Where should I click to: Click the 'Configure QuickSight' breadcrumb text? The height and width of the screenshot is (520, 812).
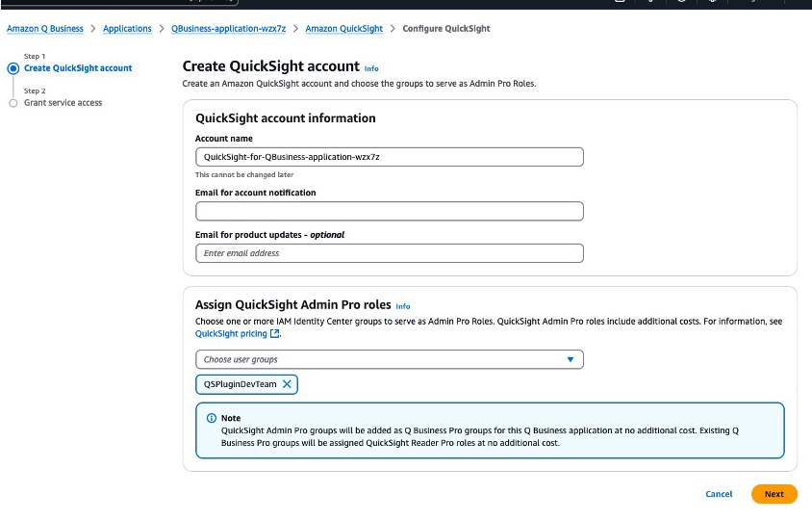tap(446, 29)
